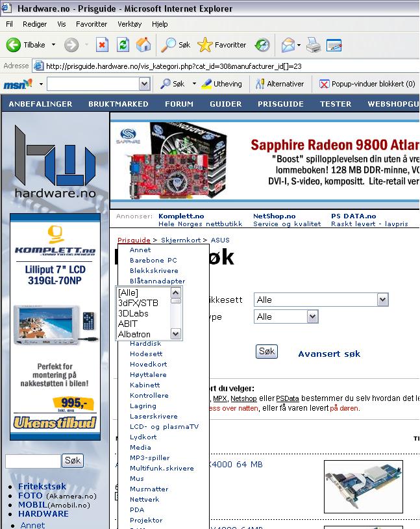Viewport: 420px width, 529px height.
Task: Open the PRISGUIDE site tab
Action: 280,104
